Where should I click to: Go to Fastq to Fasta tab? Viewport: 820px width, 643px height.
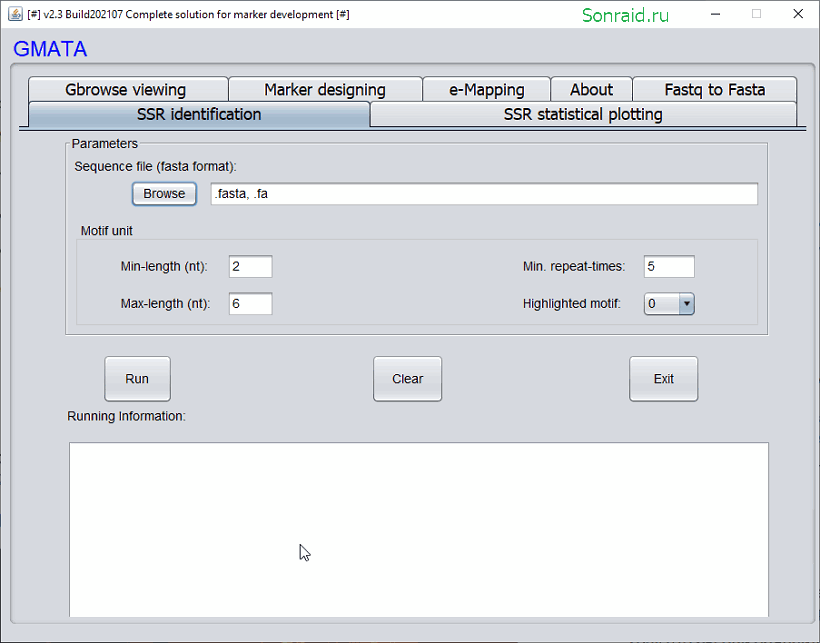(x=714, y=89)
